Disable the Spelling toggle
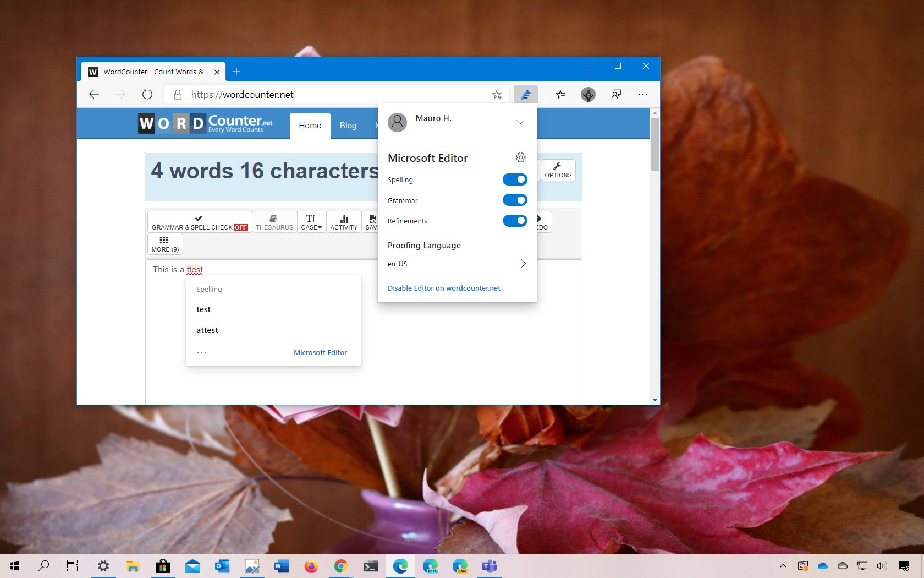Image resolution: width=924 pixels, height=578 pixels. (x=514, y=179)
